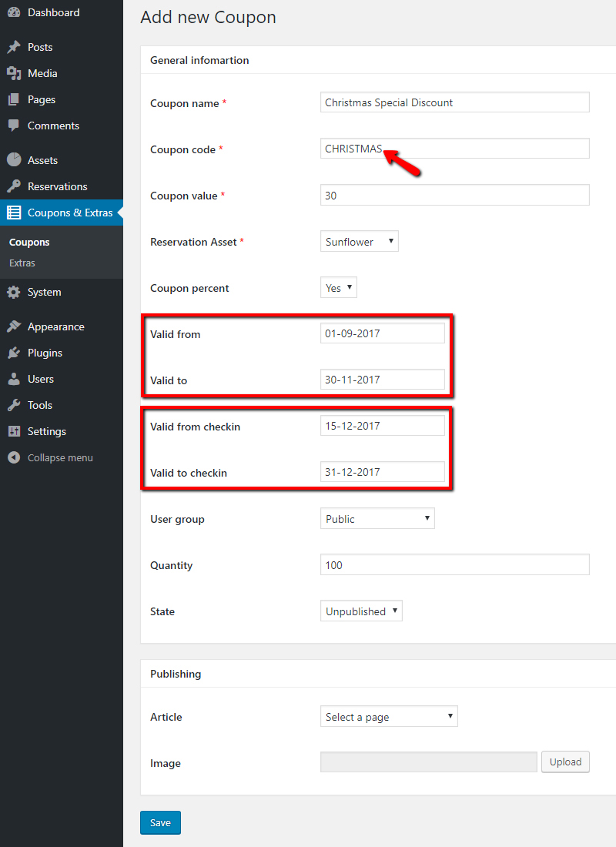Change the Coupon percent dropdown from Yes
Image resolution: width=616 pixels, height=847 pixels.
(x=338, y=286)
